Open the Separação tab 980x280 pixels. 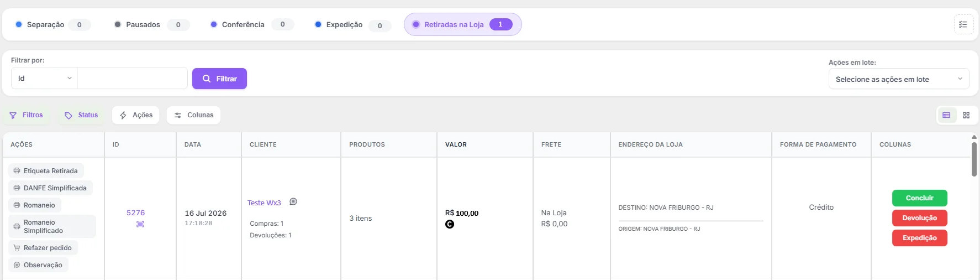[x=53, y=25]
